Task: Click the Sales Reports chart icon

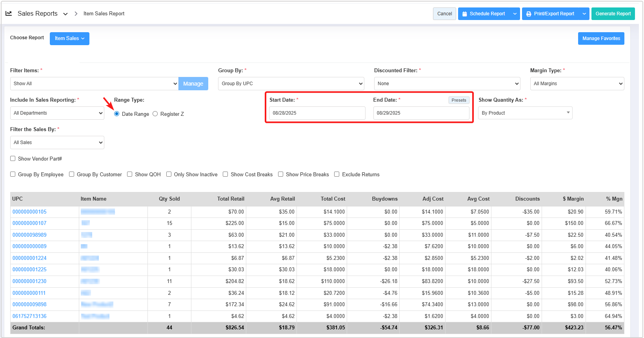Action: pos(8,13)
